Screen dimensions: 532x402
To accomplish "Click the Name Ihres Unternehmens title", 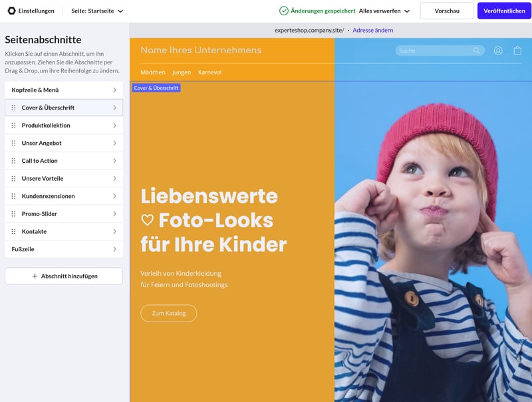I will [x=201, y=50].
